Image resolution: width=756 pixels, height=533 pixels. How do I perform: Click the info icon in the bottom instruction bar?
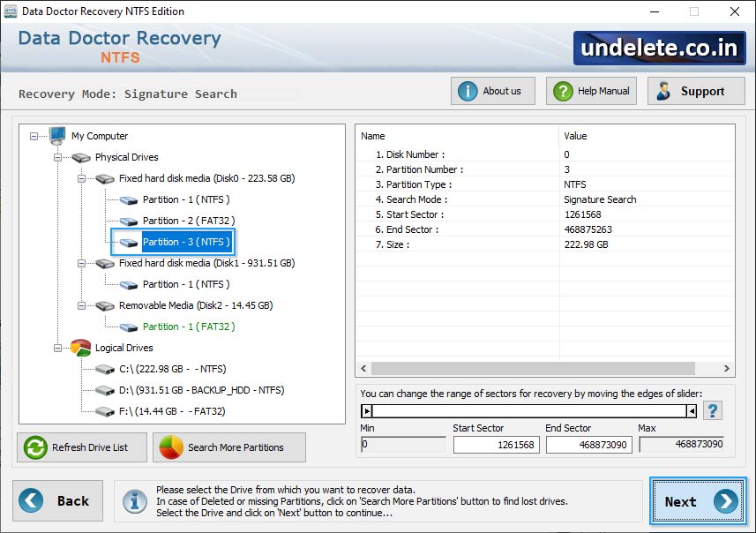click(x=134, y=501)
